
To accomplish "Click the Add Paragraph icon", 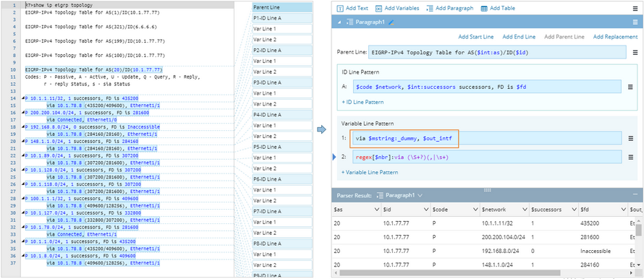I will click(430, 8).
